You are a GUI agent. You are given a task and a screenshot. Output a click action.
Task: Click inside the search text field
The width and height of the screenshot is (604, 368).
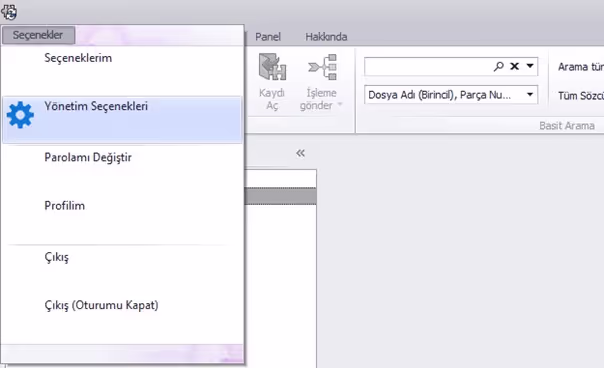pos(428,67)
